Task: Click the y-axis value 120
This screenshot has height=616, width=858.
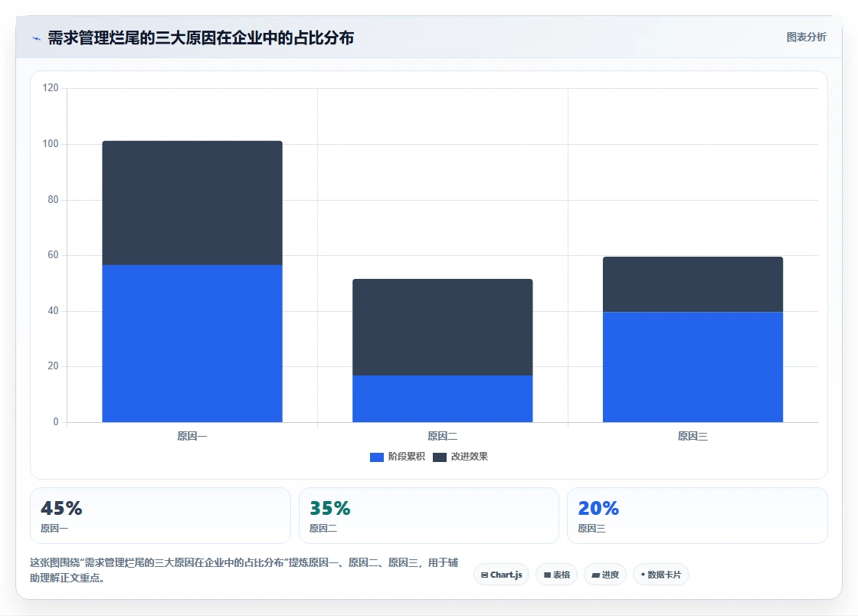Action: tap(51, 87)
